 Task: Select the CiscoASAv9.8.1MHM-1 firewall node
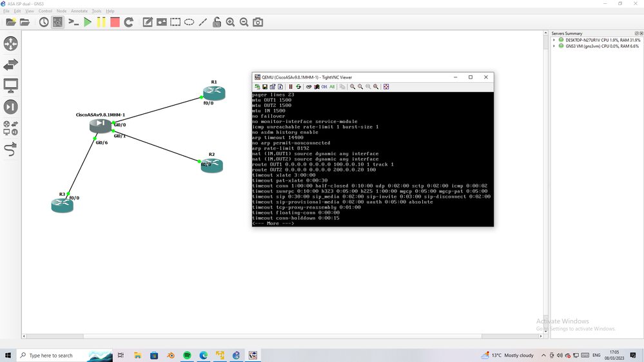tap(100, 125)
